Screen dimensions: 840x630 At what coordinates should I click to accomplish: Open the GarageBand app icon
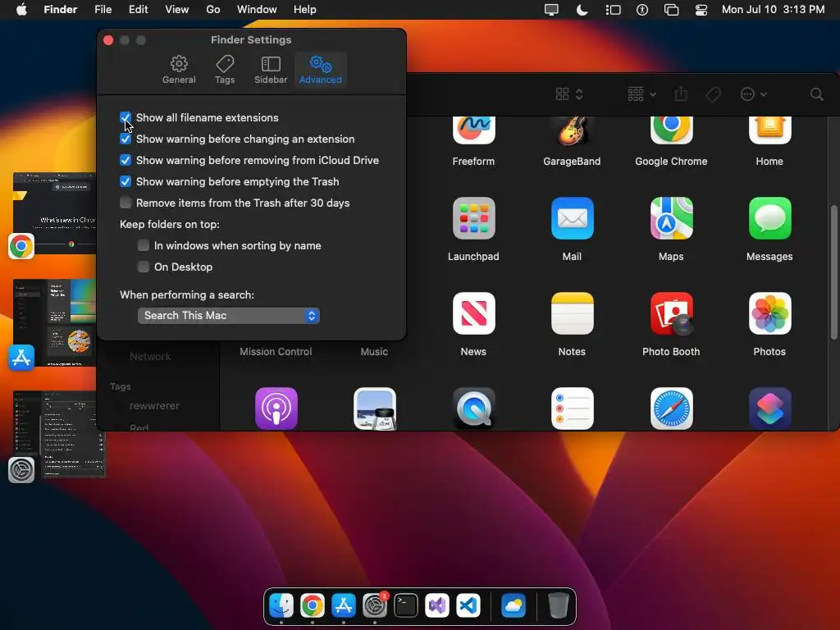[x=572, y=130]
